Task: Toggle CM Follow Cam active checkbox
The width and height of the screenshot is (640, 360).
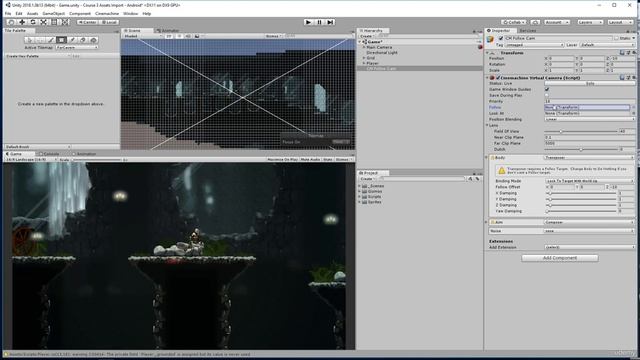Action: (501, 38)
